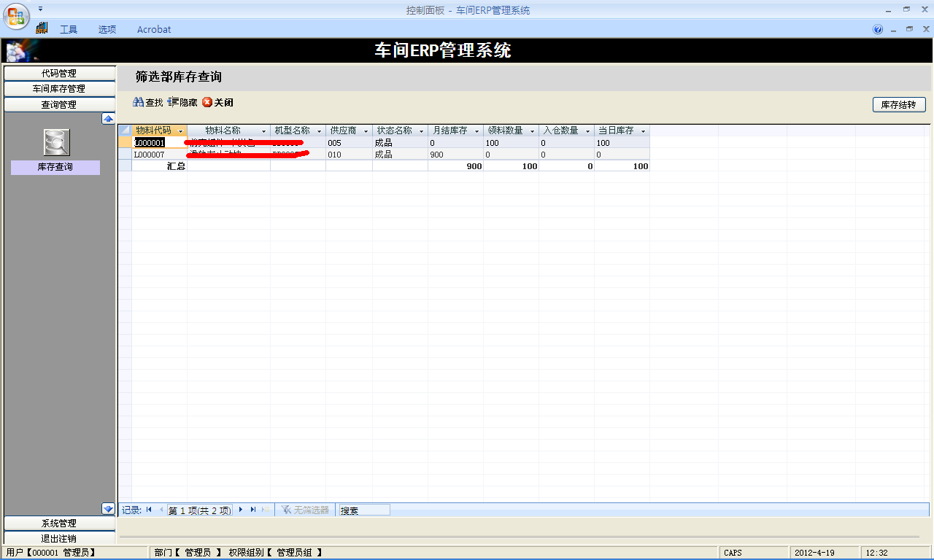Click the 900 cell in row L000007
The width and height of the screenshot is (934, 560).
pos(455,155)
